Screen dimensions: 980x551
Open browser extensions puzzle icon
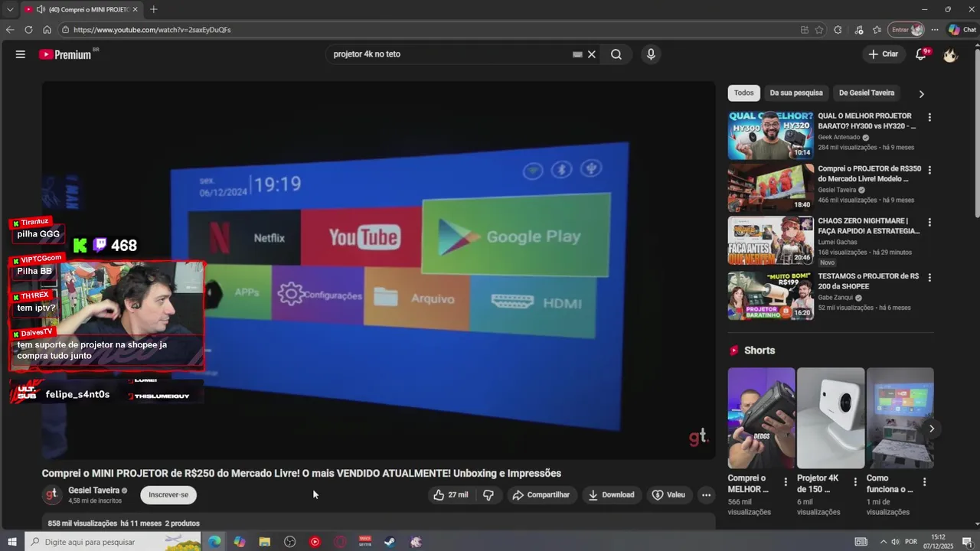[x=838, y=30]
